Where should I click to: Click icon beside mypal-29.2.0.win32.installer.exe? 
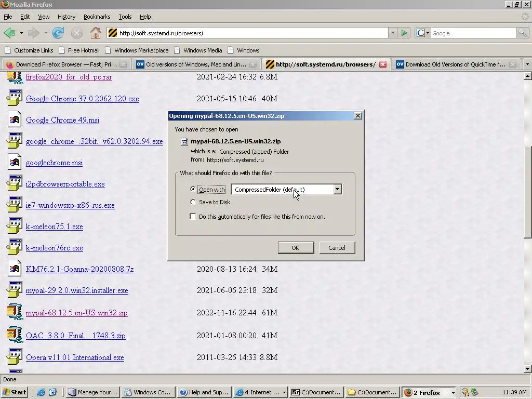(x=14, y=290)
